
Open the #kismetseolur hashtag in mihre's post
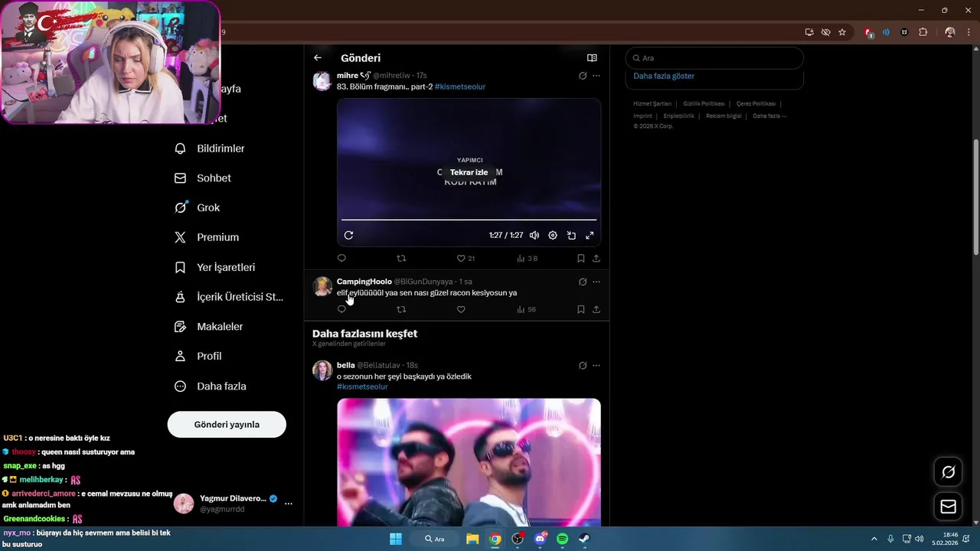point(459,86)
